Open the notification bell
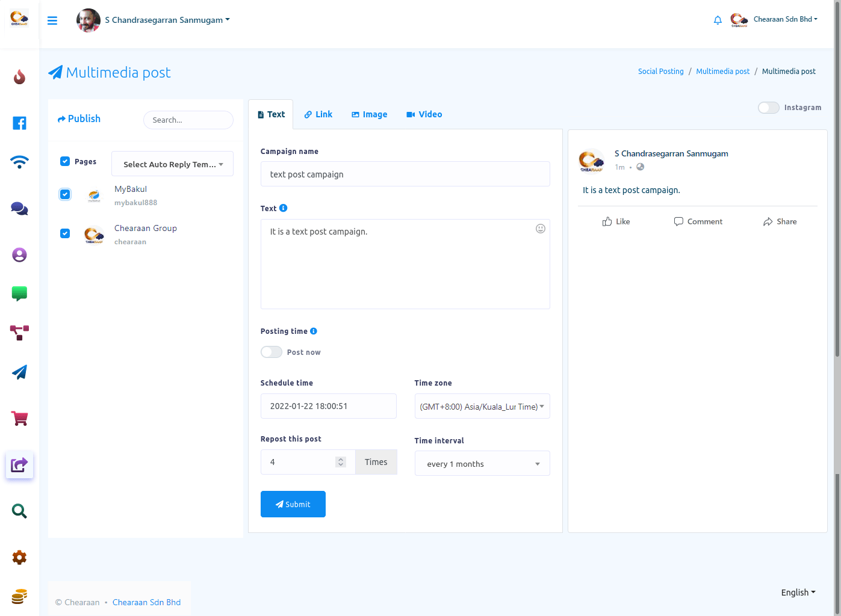The height and width of the screenshot is (616, 841). [x=718, y=20]
